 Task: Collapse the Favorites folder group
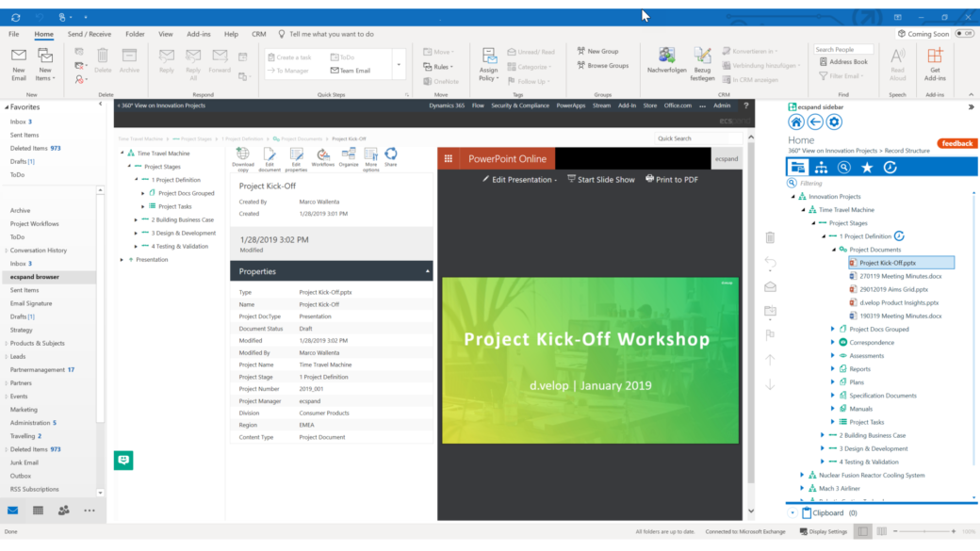(x=7, y=107)
